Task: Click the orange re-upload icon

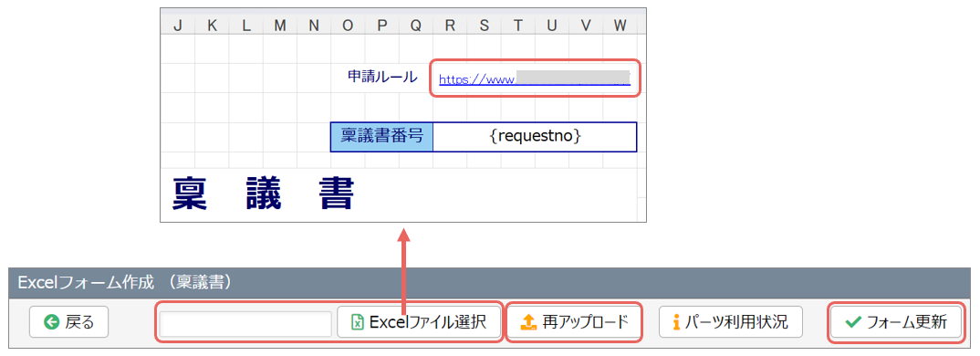Action: [528, 322]
